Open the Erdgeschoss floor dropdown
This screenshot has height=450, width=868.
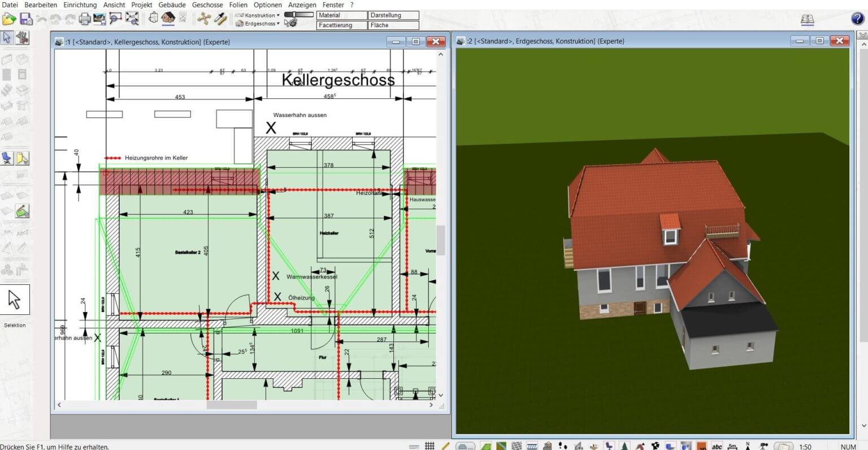tap(258, 24)
